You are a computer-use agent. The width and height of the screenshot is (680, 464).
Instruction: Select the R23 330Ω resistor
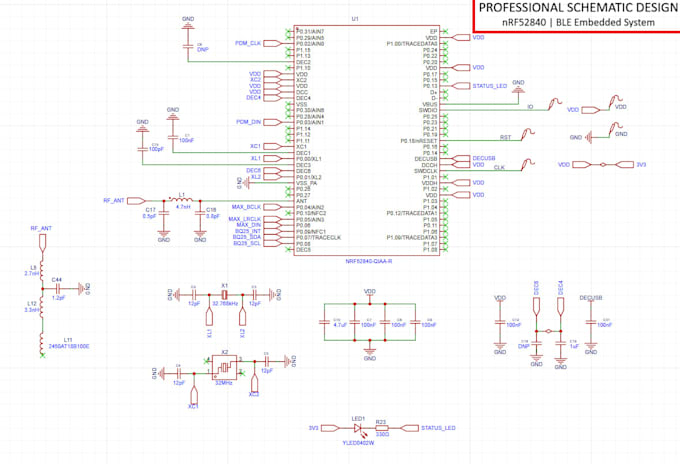[381, 428]
